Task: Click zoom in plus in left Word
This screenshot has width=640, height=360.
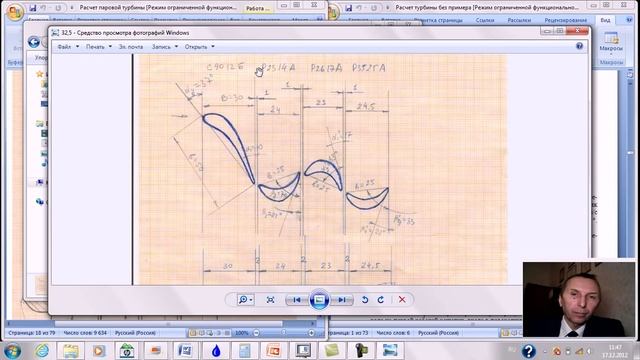Action: (x=311, y=333)
